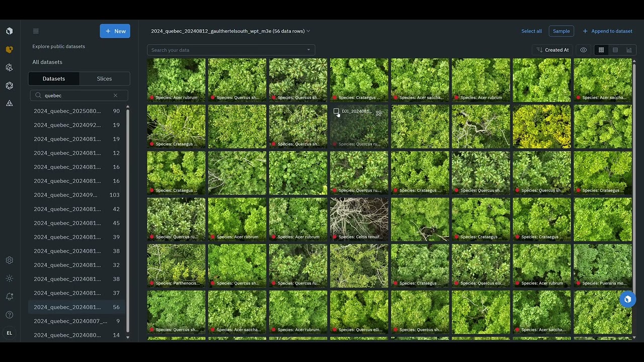Open dataset 2024_quebec_2025080 with 90 rows
The height and width of the screenshot is (362, 644).
(x=77, y=111)
